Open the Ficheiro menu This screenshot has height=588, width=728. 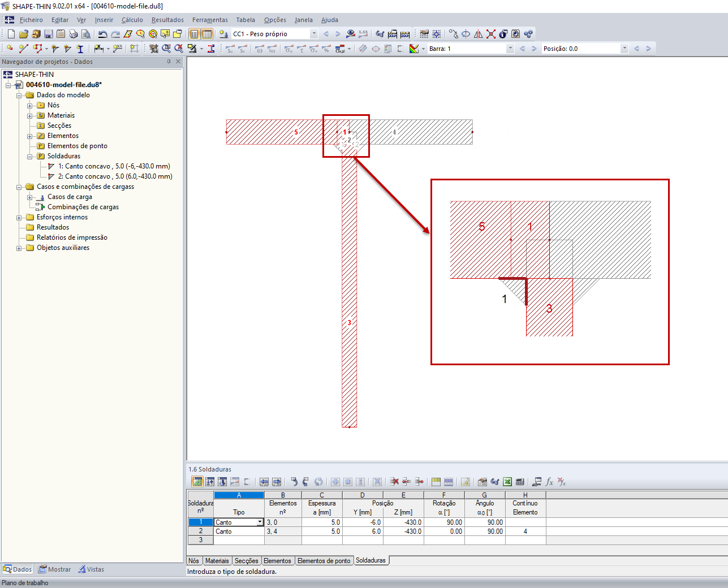pos(31,20)
